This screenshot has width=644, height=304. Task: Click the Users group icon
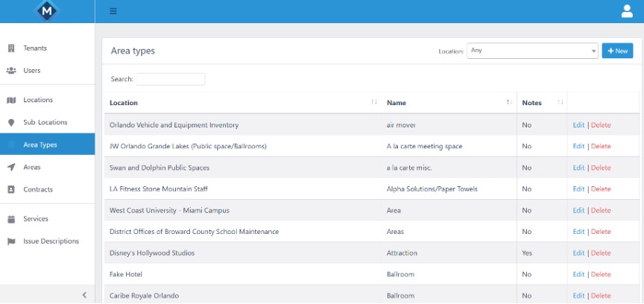click(x=11, y=71)
